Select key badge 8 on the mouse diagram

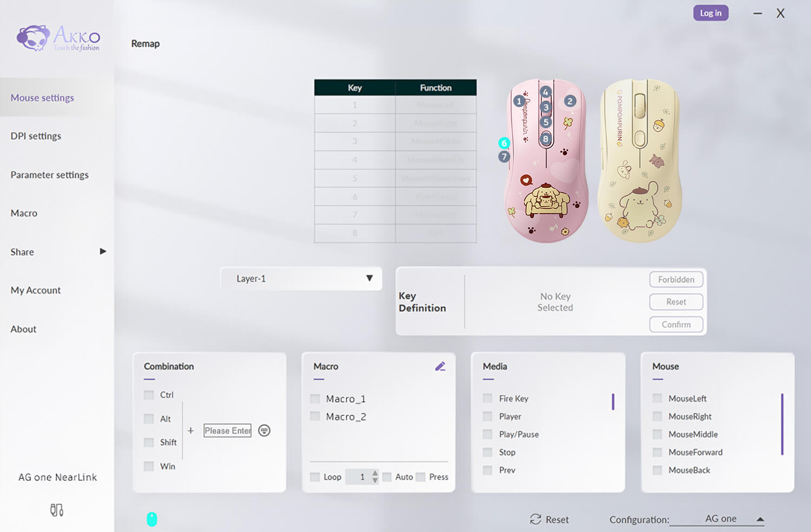[x=545, y=138]
